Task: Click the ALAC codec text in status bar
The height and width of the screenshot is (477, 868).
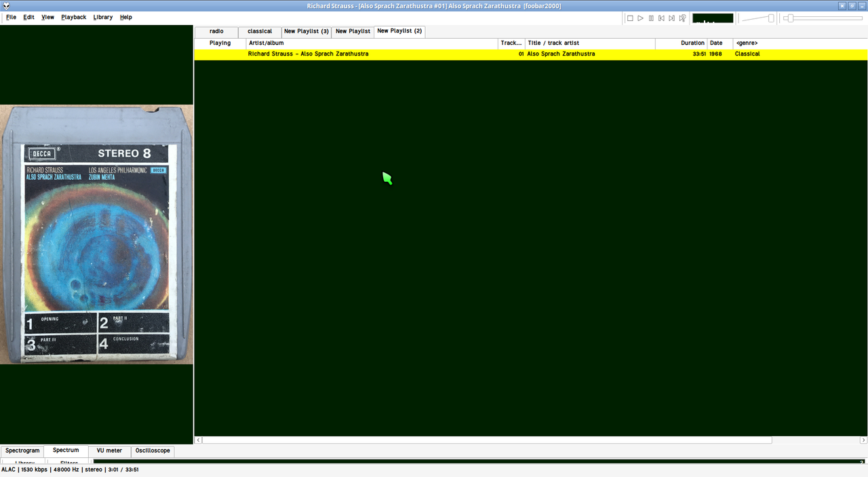Action: 8,470
